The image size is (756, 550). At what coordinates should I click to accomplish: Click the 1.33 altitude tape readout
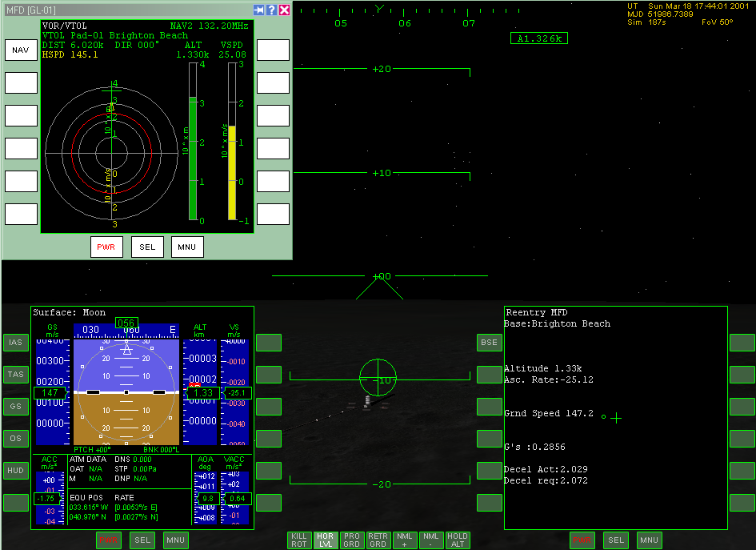coord(203,393)
